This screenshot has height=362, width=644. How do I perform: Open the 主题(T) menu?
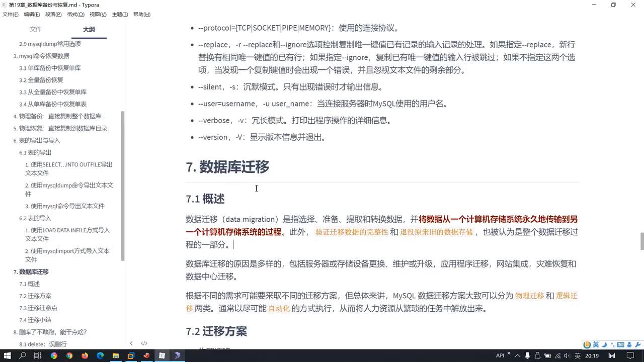(120, 15)
